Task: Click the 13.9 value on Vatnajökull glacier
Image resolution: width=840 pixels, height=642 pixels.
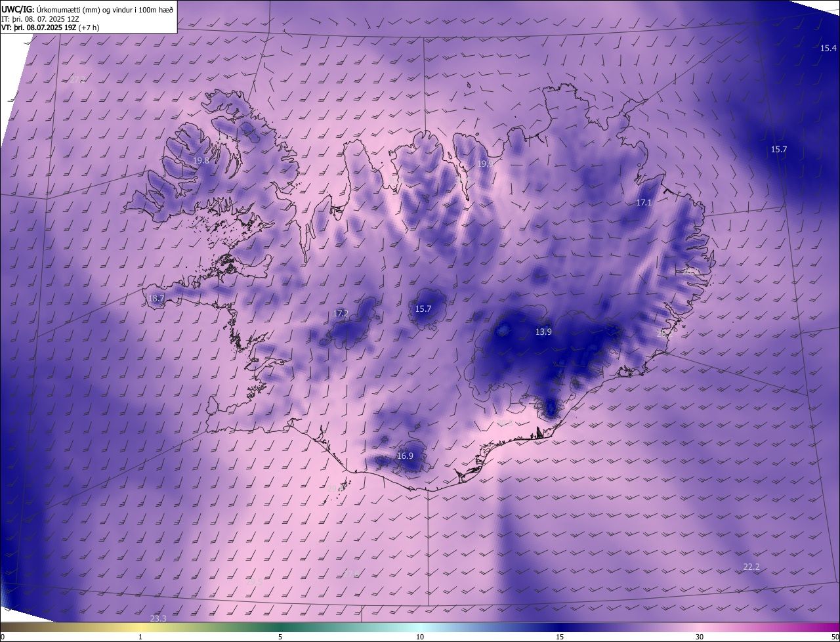Action: (543, 332)
